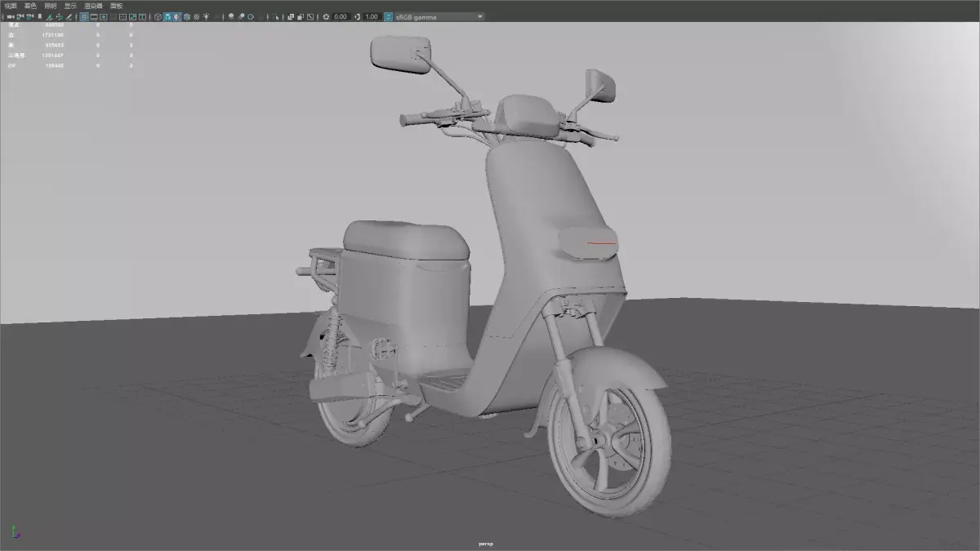980x551 pixels.
Task: Click the Image Plane icon
Action: (49, 16)
